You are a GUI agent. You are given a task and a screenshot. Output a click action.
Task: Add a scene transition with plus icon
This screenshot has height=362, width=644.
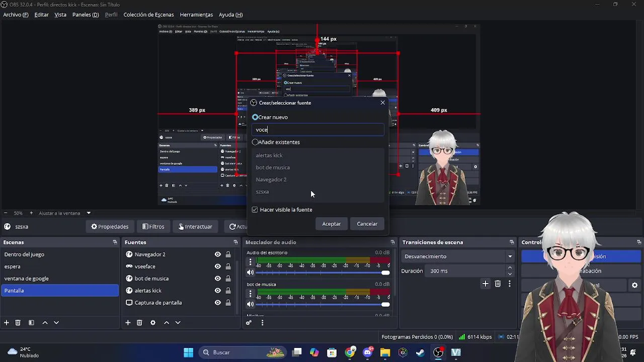[486, 284]
